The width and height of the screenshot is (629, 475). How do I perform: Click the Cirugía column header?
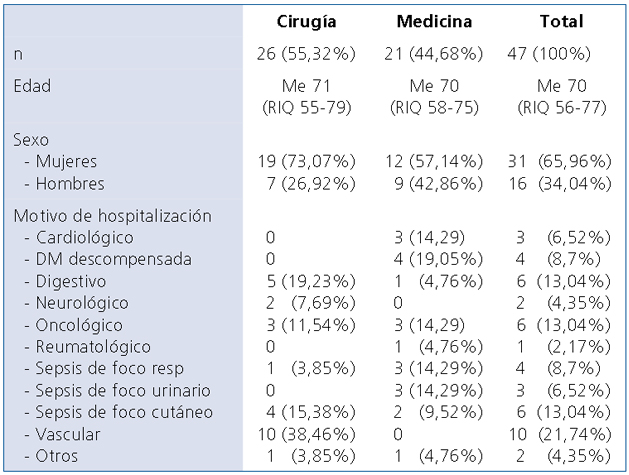point(306,21)
